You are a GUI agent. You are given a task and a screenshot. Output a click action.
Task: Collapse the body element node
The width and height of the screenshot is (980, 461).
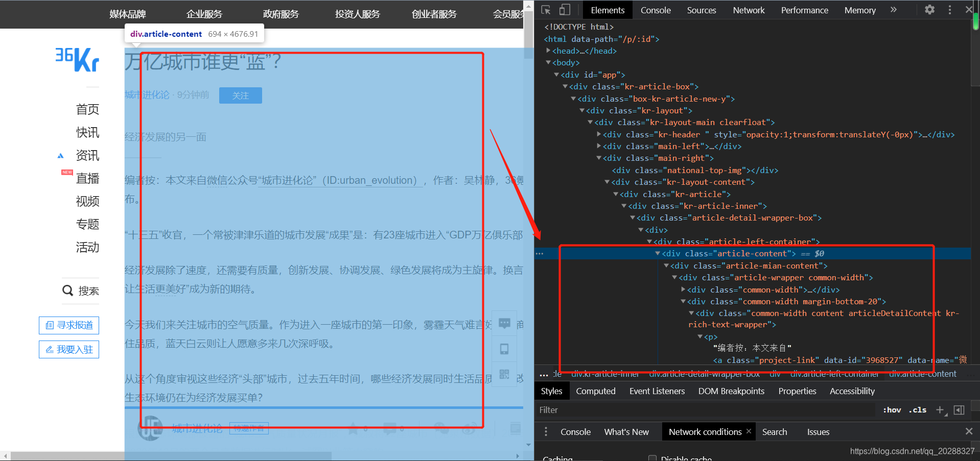548,62
